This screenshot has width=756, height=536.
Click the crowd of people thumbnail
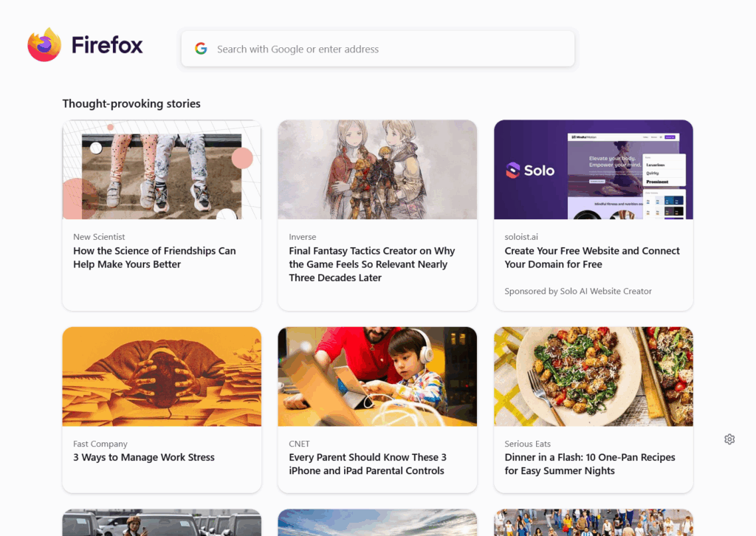pyautogui.click(x=594, y=523)
